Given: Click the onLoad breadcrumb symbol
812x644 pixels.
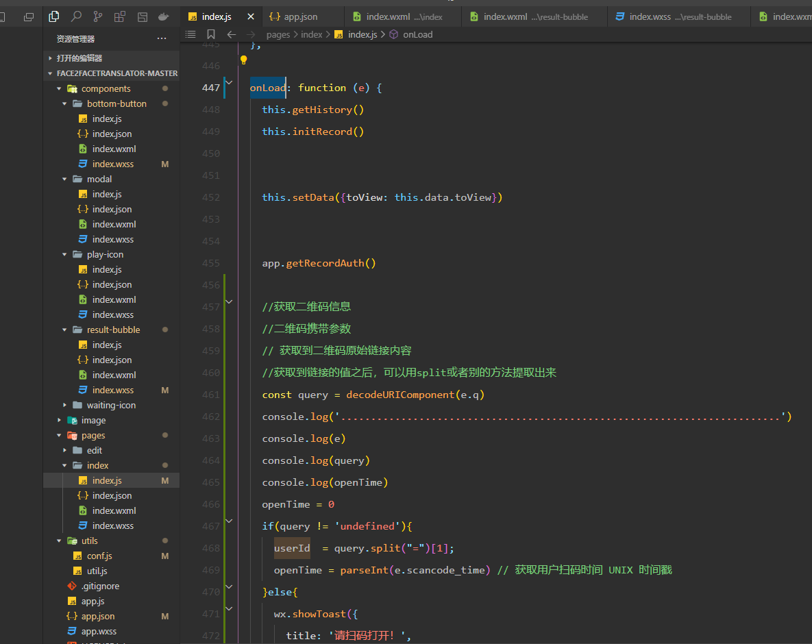Looking at the screenshot, I should pos(417,34).
